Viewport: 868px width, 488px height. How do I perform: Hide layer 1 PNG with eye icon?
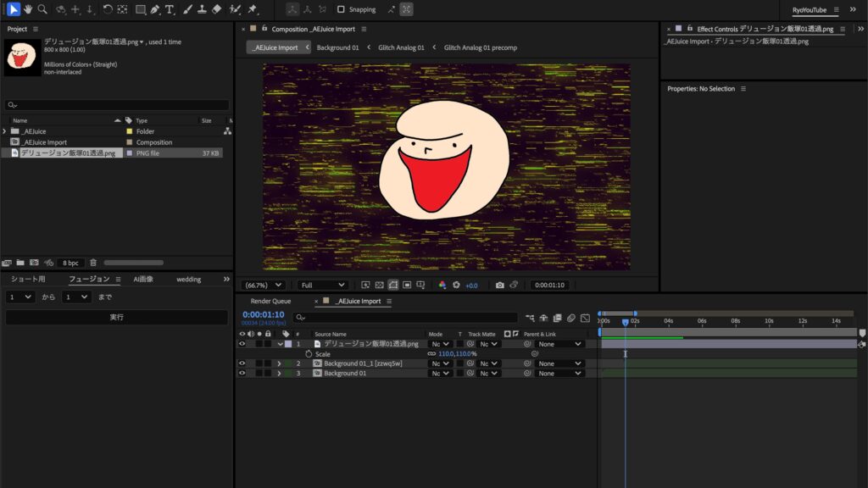point(242,344)
